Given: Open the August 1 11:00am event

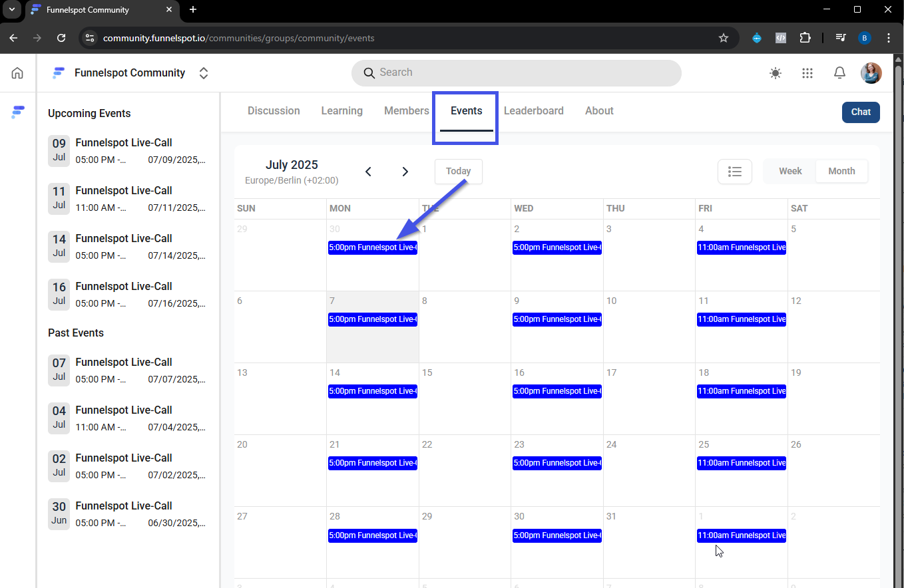Looking at the screenshot, I should tap(742, 535).
